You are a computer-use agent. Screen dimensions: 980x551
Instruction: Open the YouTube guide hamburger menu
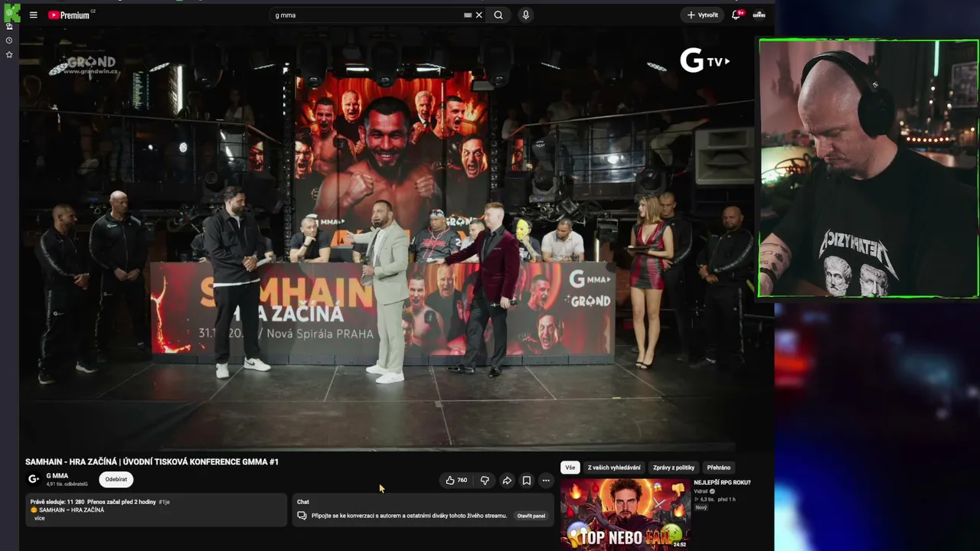[x=33, y=15]
